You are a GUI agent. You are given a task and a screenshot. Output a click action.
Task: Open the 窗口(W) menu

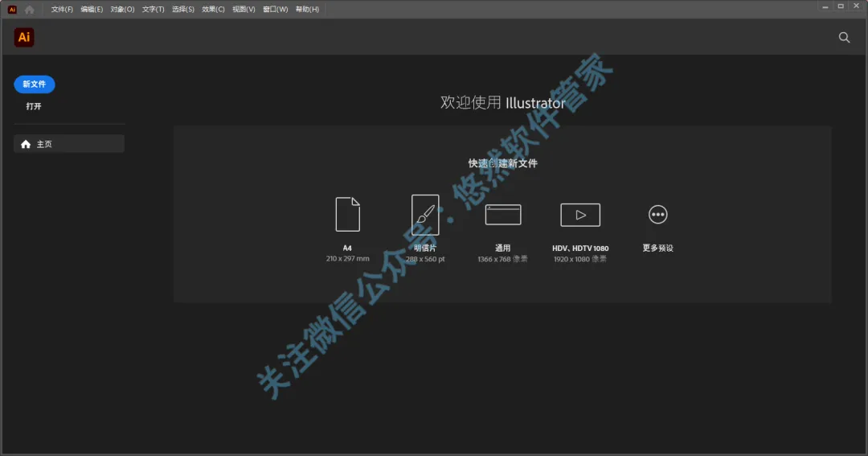[x=275, y=10]
